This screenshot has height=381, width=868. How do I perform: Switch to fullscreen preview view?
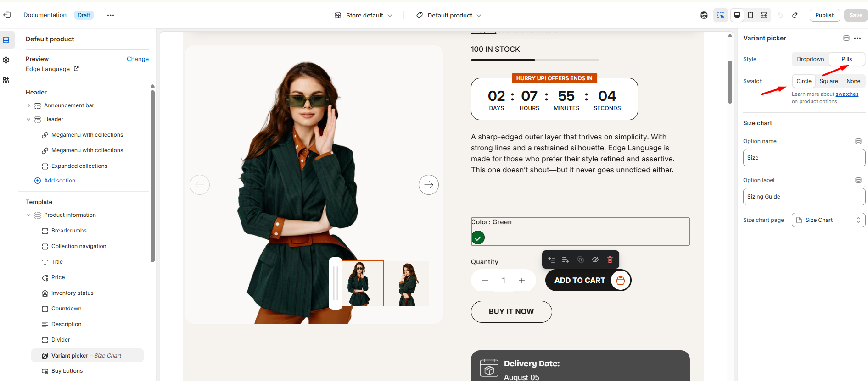(764, 15)
